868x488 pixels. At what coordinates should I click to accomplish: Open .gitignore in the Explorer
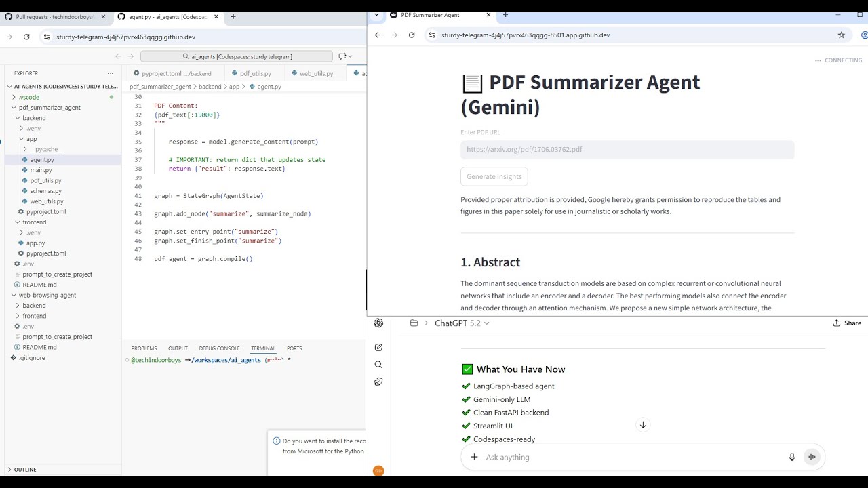coord(32,357)
